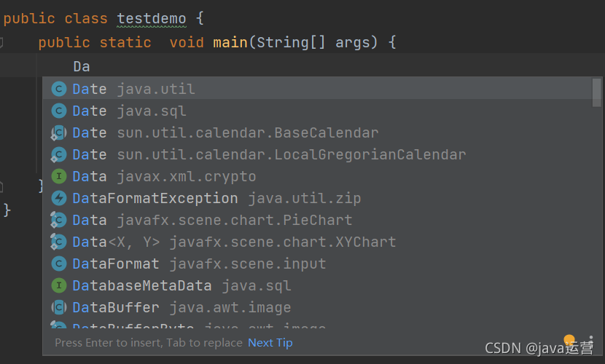Choose Data<X, Y> XYChart suggestion
The width and height of the screenshot is (605, 364).
pyautogui.click(x=316, y=242)
